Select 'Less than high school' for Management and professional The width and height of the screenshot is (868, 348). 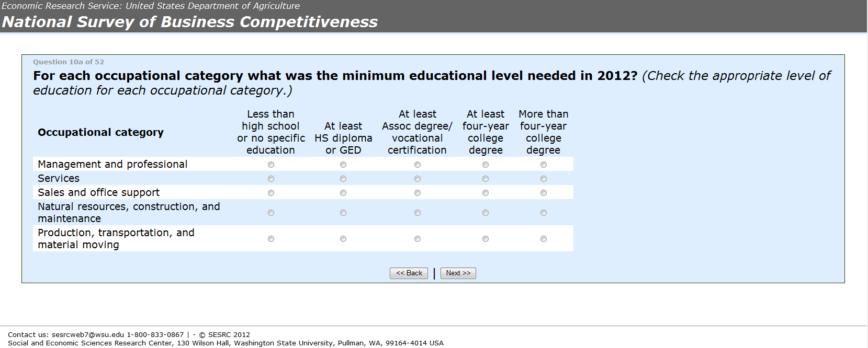[271, 165]
